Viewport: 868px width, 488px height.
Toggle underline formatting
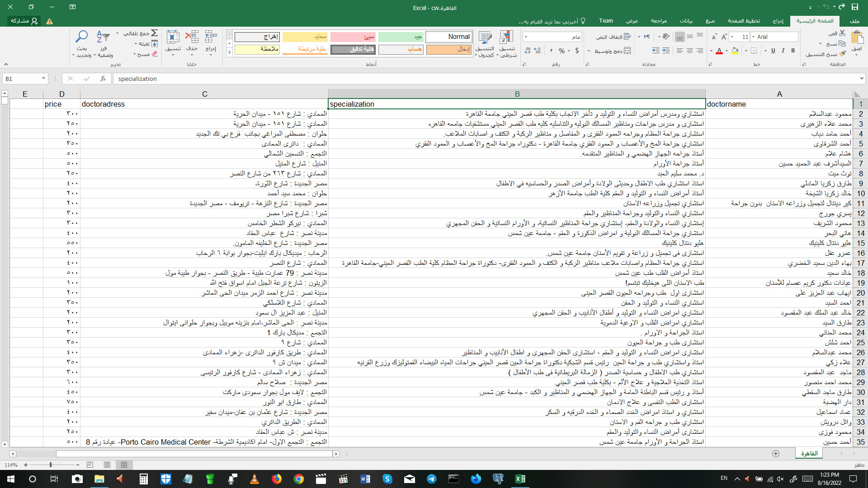click(x=773, y=51)
